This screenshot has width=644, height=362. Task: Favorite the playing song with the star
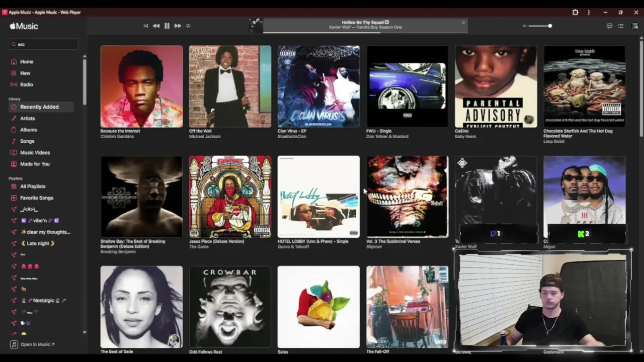pos(463,23)
